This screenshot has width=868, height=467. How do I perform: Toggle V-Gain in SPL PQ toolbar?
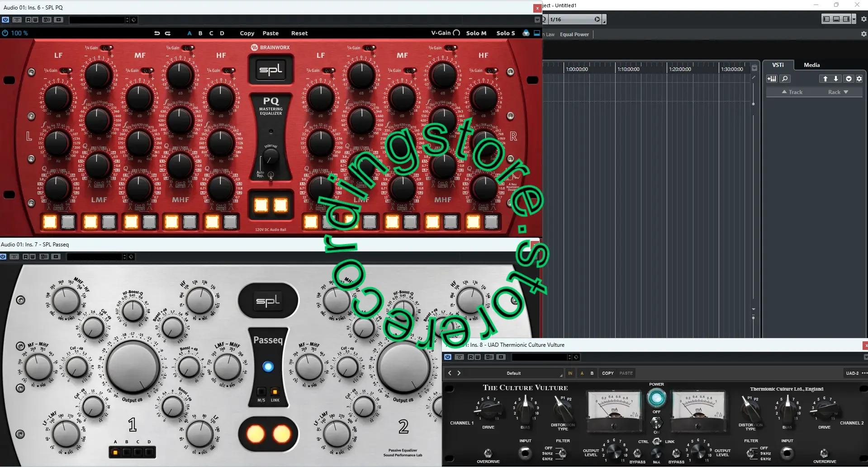[x=446, y=33]
